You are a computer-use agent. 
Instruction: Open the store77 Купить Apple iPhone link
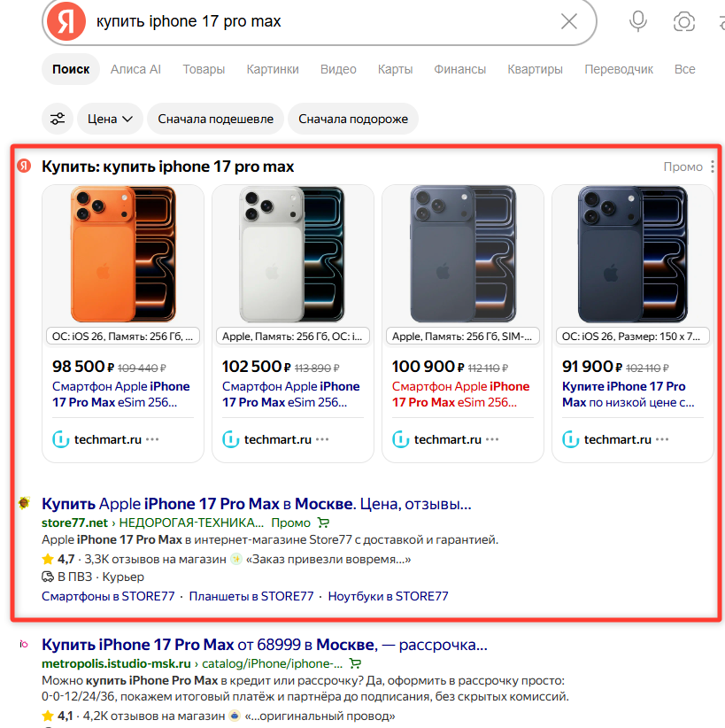(256, 504)
